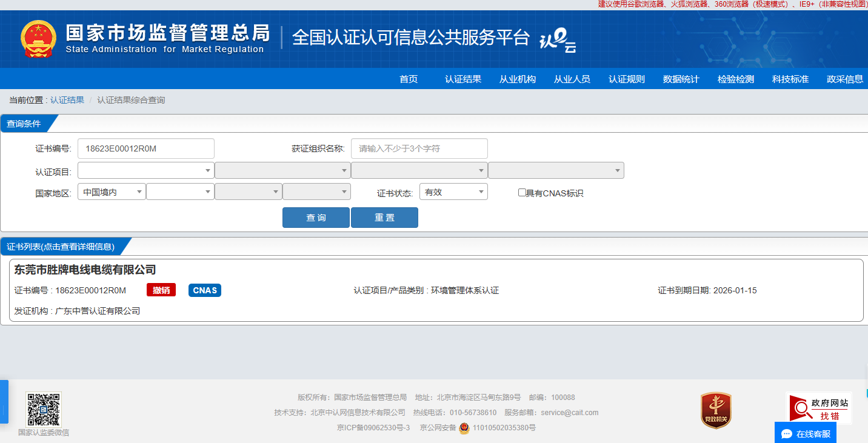Open the 认证结果 navigation menu

463,79
